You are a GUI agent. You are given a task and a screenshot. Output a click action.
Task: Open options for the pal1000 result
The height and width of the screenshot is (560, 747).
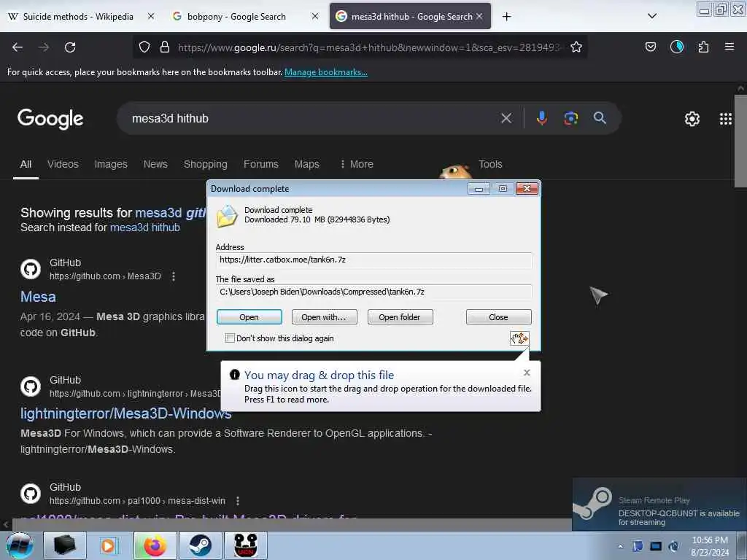(x=237, y=501)
